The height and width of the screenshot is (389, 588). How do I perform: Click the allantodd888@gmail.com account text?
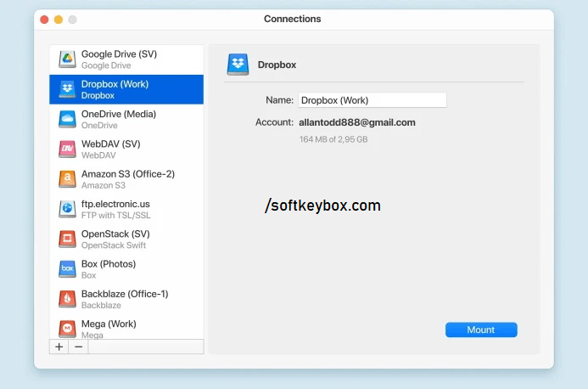pyautogui.click(x=357, y=122)
